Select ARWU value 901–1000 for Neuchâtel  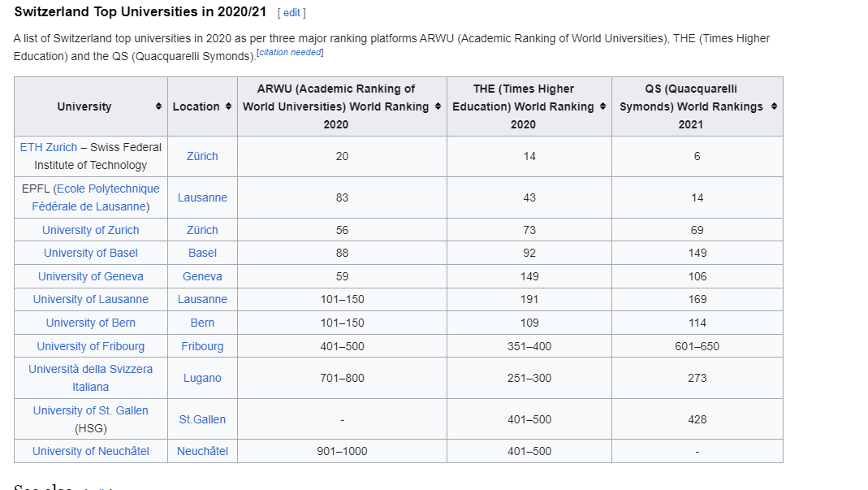click(342, 451)
